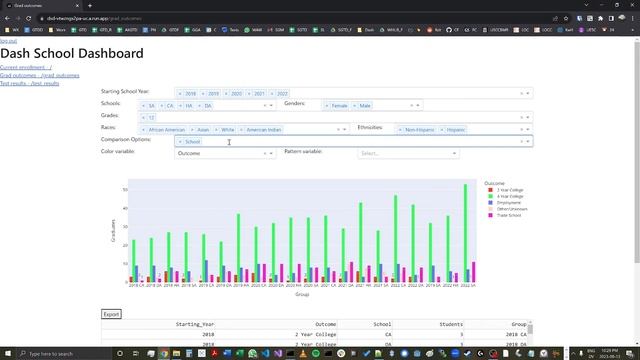Remove the African American race tag
Image resolution: width=640 pixels, height=360 pixels.
tap(143, 130)
